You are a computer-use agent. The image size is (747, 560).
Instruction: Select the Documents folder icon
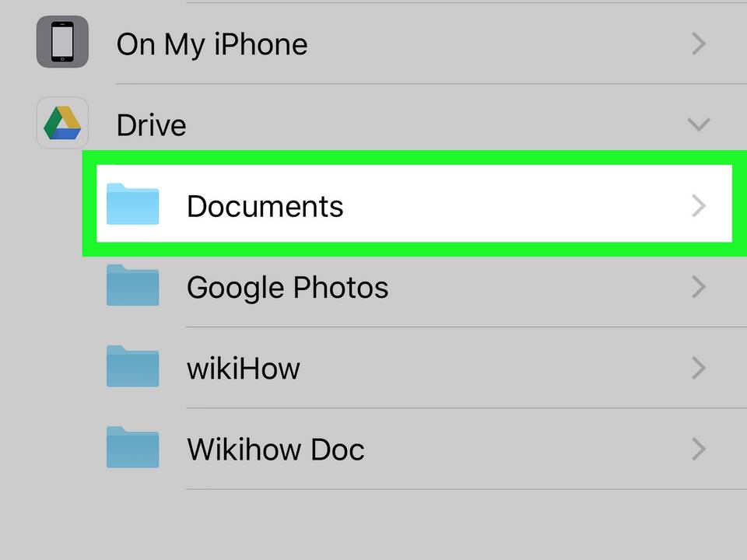point(132,204)
